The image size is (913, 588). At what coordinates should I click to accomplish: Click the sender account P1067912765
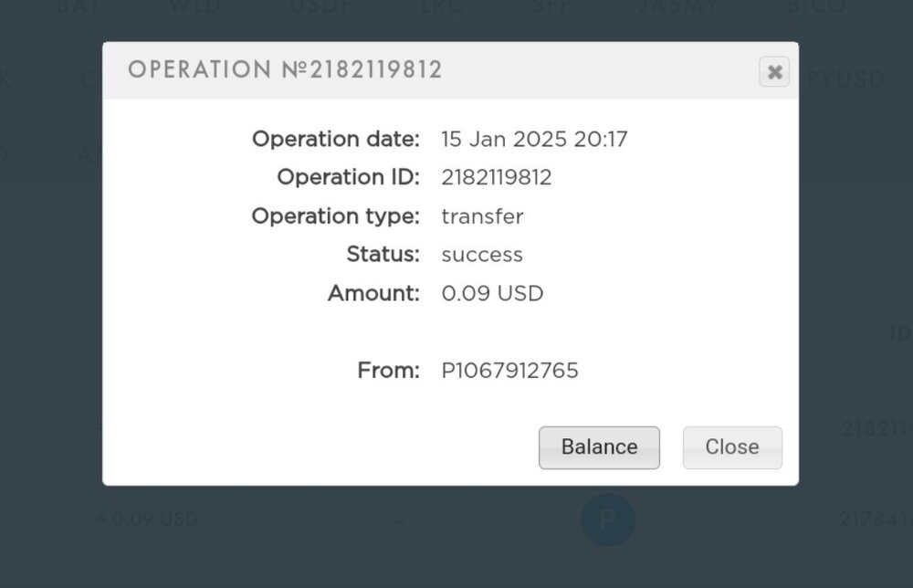click(x=509, y=371)
